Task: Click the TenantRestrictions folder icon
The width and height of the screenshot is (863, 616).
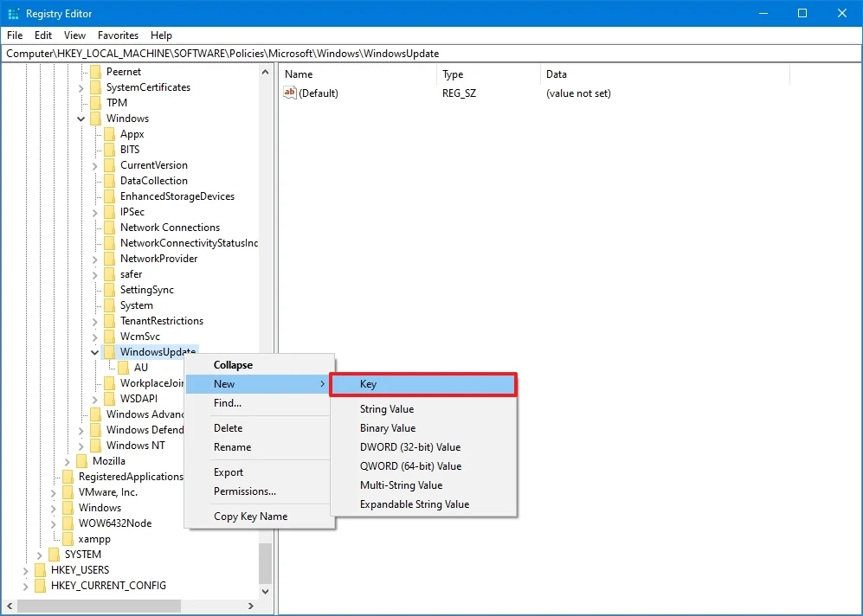Action: (110, 321)
